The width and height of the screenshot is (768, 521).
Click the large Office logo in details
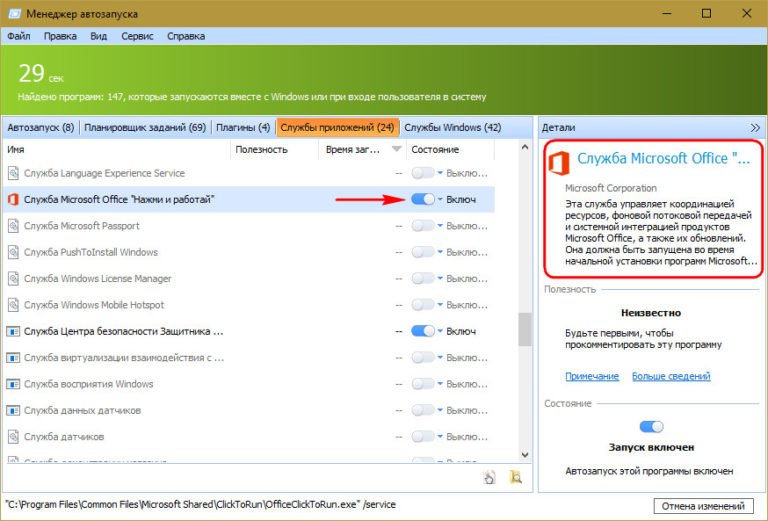pyautogui.click(x=559, y=161)
